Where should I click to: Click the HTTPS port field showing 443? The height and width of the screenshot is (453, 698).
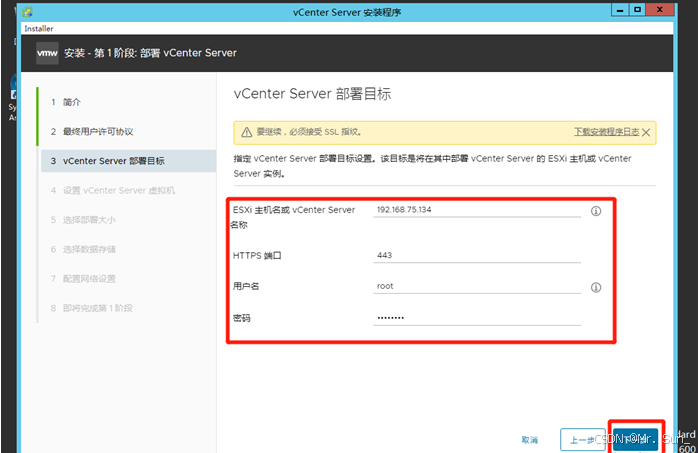(x=477, y=255)
